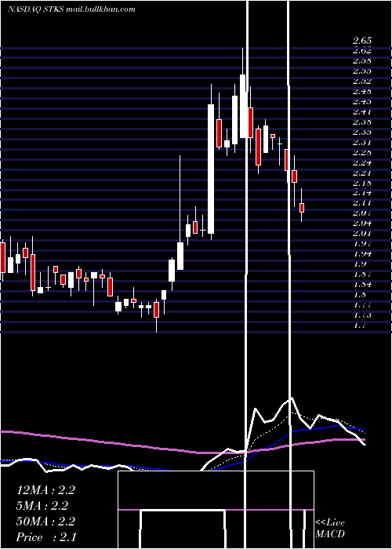Screen dimensions: 392x549
Task: Click the 2.11 price axis label
Action: coord(362,203)
